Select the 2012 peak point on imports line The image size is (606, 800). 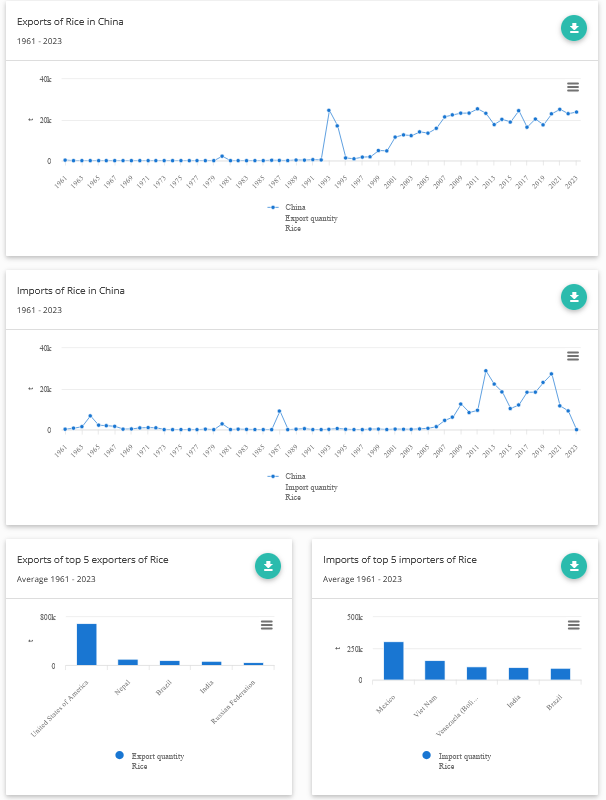(x=485, y=371)
